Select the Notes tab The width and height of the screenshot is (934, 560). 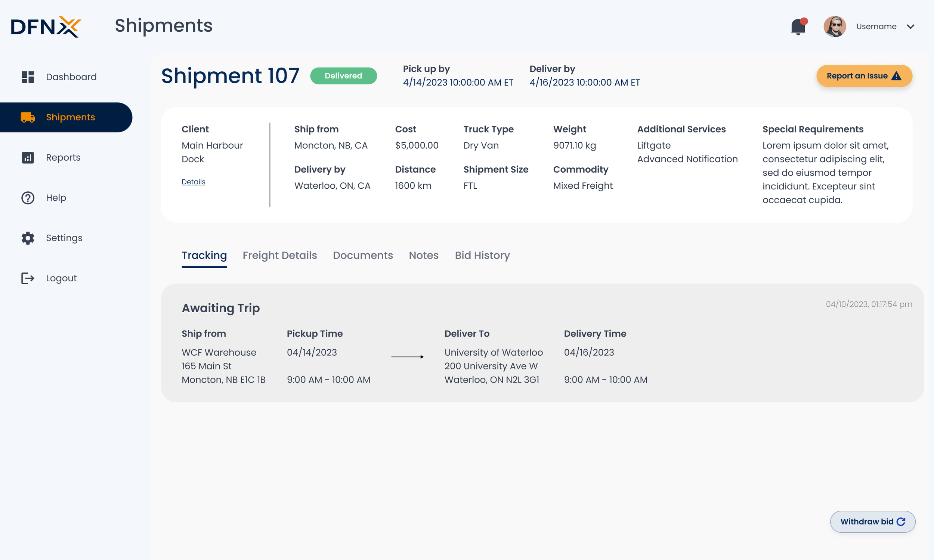pyautogui.click(x=423, y=256)
